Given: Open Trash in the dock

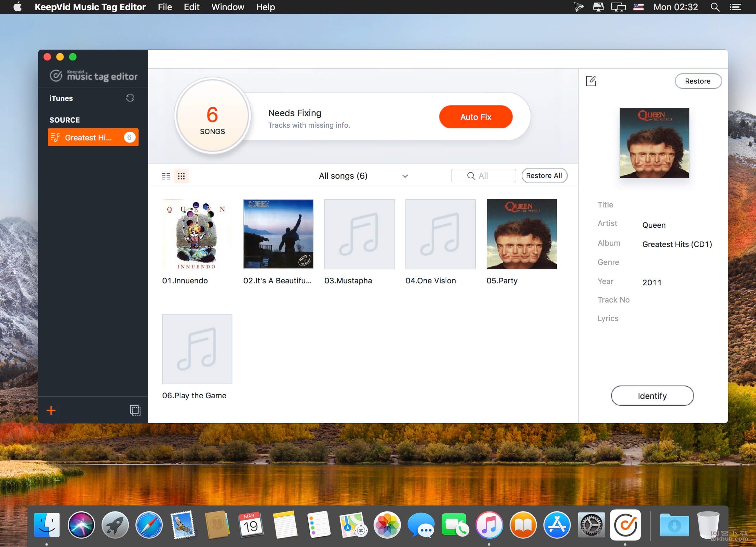Looking at the screenshot, I should [708, 525].
